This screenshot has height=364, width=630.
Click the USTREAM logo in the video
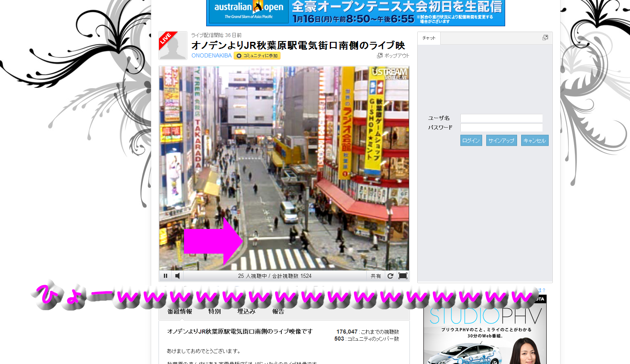click(389, 73)
